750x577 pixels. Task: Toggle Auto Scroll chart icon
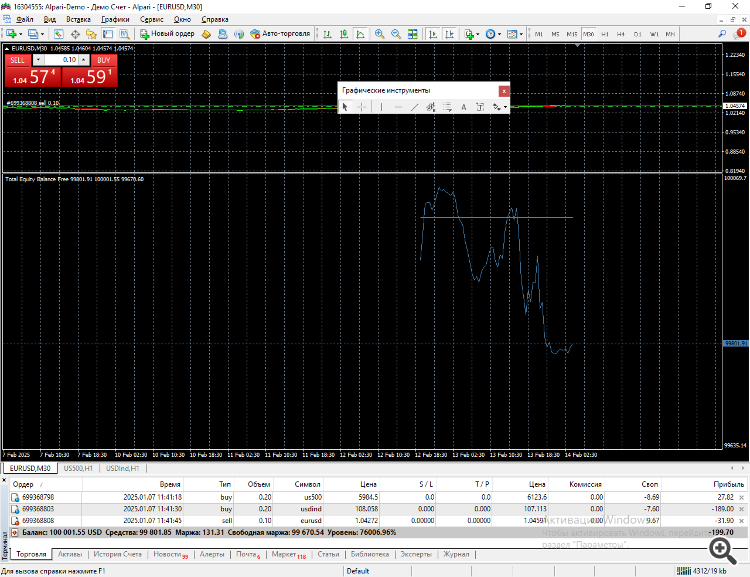(x=433, y=34)
